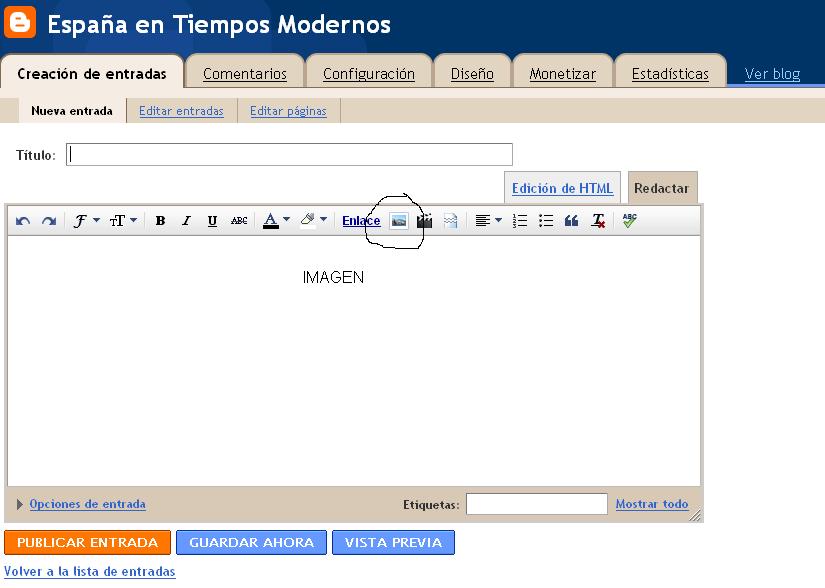Screen dimensions: 825x588
Task: Apply blockquote formatting
Action: (571, 221)
